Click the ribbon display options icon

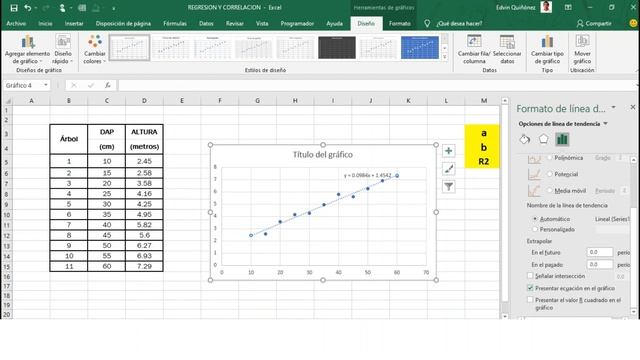pos(568,8)
